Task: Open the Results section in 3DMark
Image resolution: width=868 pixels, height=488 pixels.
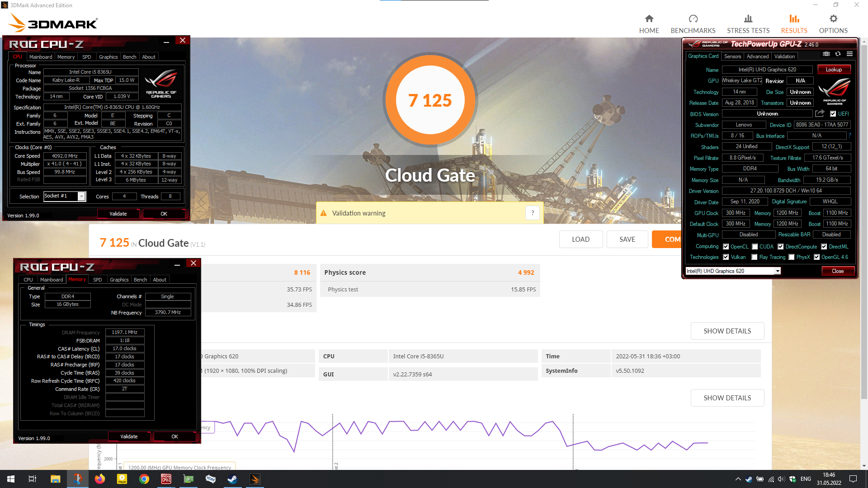Action: click(794, 24)
